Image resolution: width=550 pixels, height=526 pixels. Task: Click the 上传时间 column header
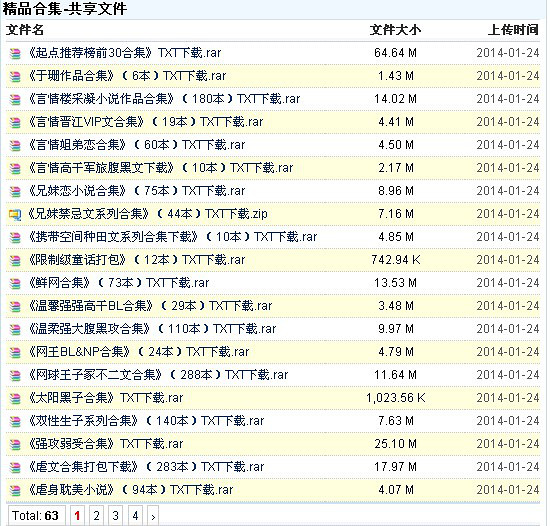point(513,30)
